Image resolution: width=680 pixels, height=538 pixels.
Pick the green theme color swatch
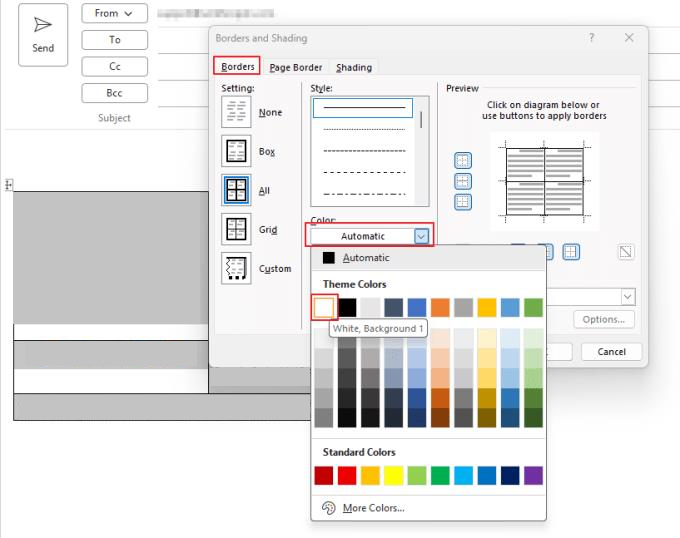(533, 307)
